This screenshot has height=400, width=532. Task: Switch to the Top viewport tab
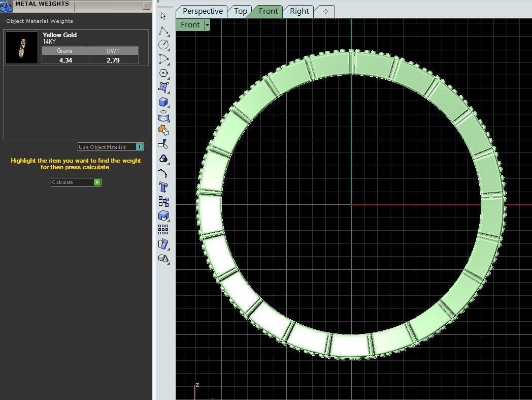(241, 11)
